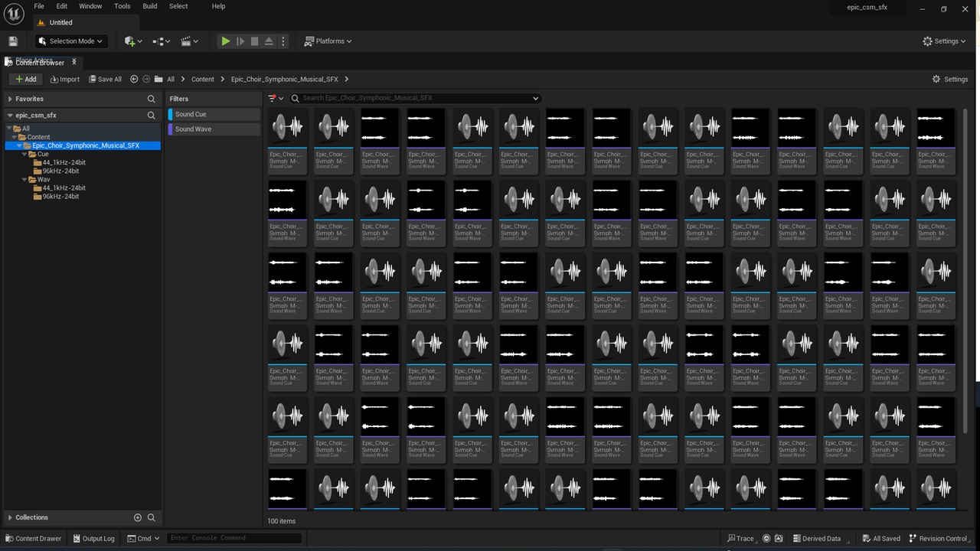The height and width of the screenshot is (551, 980).
Task: Open the Window menu
Action: coord(90,6)
